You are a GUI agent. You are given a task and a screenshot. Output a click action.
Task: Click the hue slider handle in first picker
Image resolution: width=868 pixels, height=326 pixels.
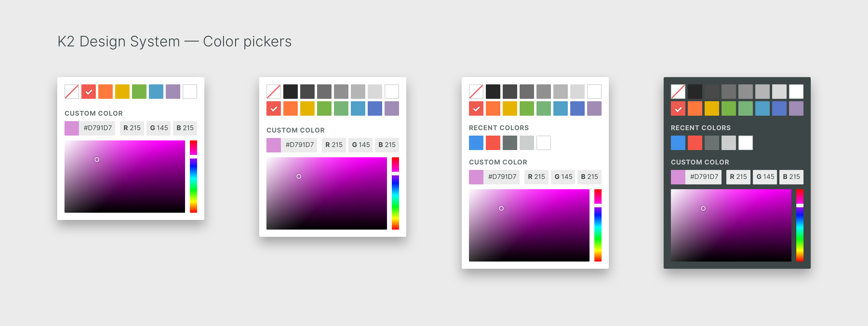click(193, 157)
